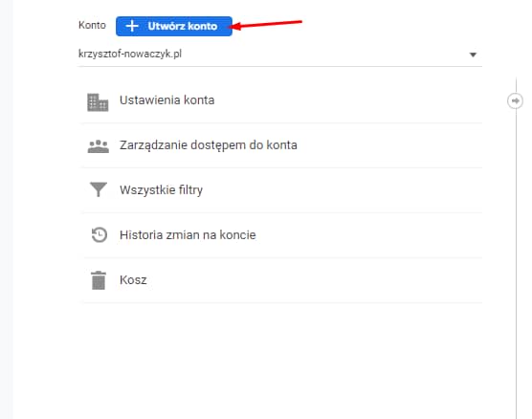This screenshot has width=532, height=419.
Task: Click the trash bin icon
Action: coord(99,280)
